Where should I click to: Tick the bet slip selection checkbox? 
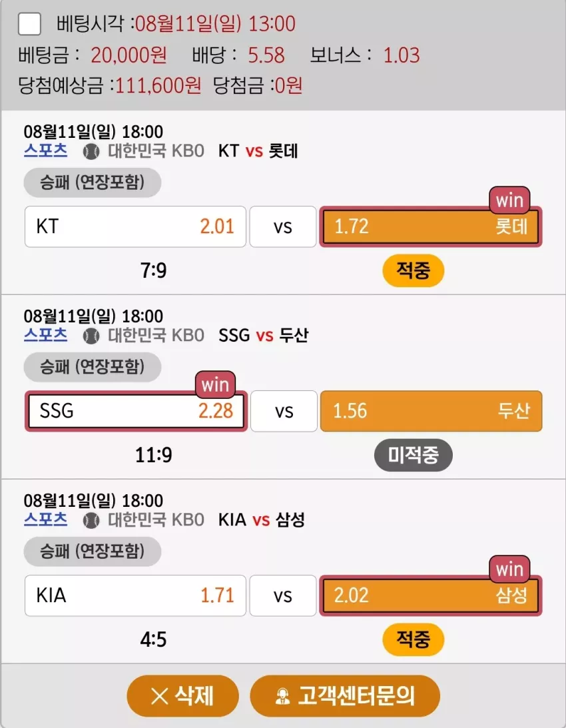coord(29,24)
